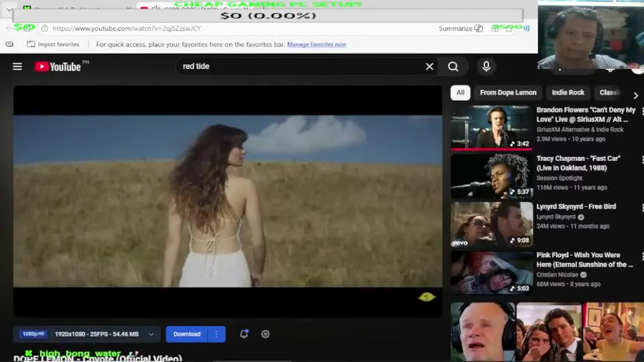
Task: View site info lock icon
Action: (x=44, y=28)
